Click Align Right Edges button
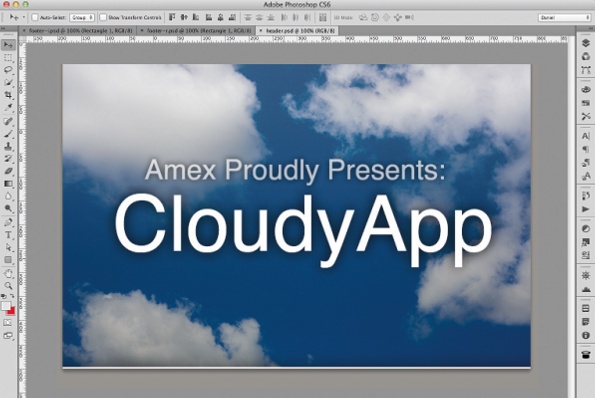 [232, 17]
